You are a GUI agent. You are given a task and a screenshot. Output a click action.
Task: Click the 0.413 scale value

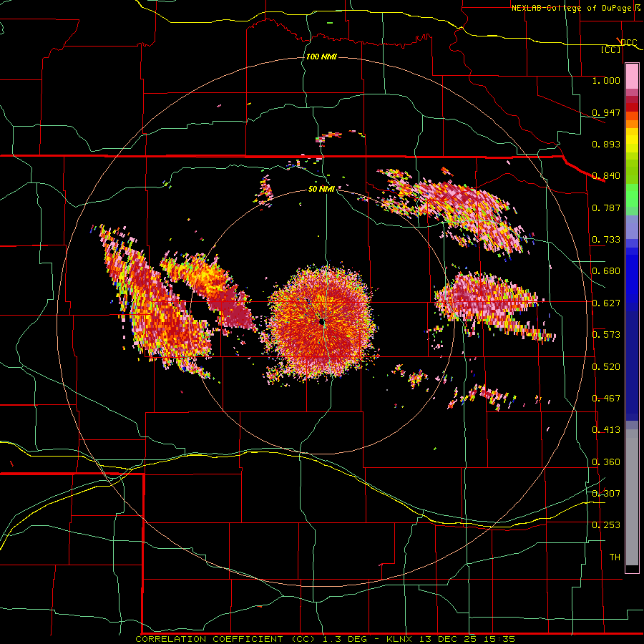(x=606, y=430)
